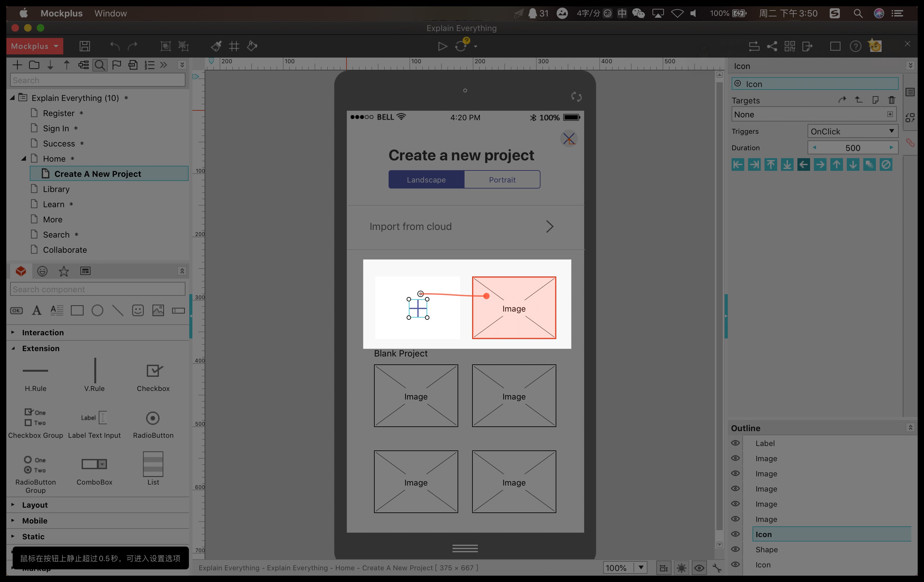Select the Label text A component
The image size is (924, 582).
coord(36,310)
